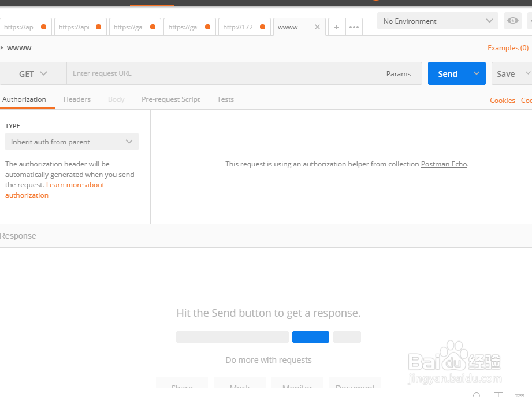Open the tab options ellipsis menu
The image size is (532, 397).
[x=354, y=27]
